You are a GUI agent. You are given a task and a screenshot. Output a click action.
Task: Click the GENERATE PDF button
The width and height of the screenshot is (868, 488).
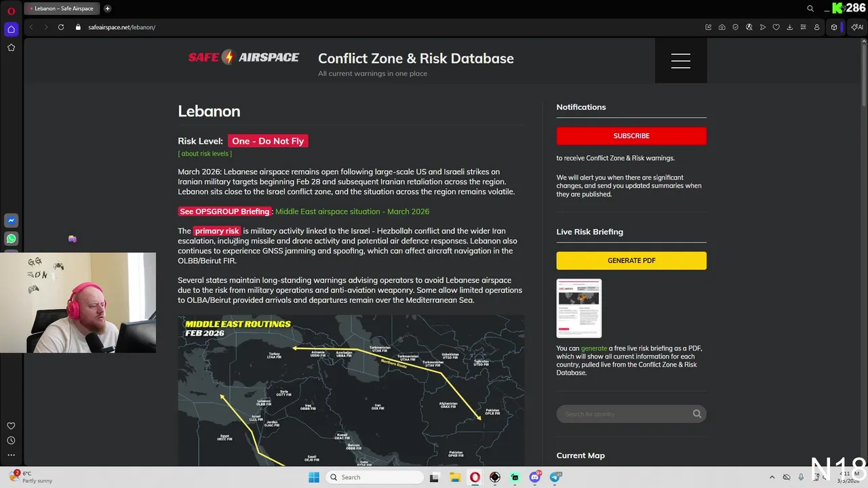[x=631, y=260]
